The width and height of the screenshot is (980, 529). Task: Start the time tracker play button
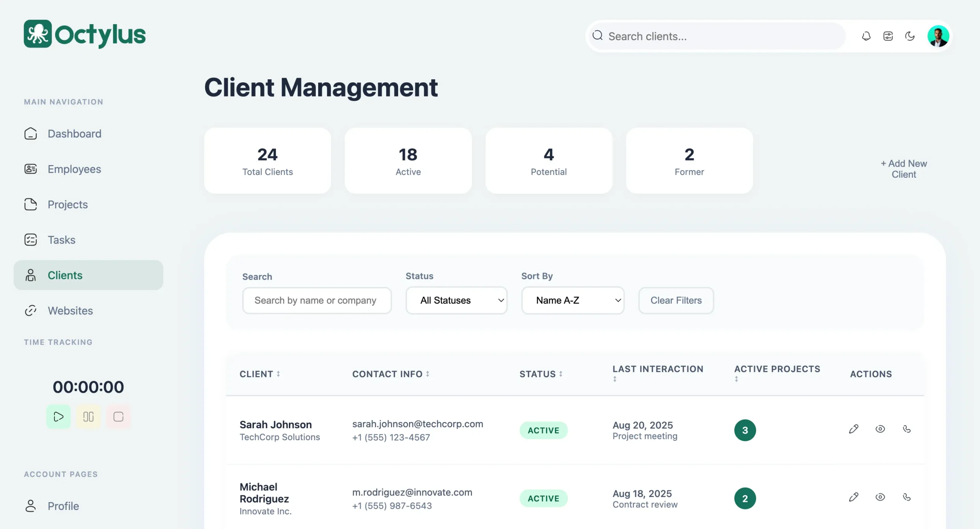pos(58,416)
